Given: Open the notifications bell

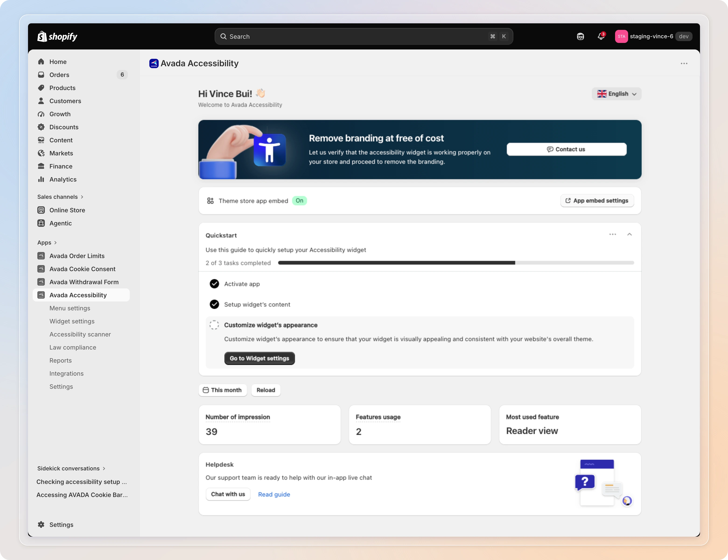Looking at the screenshot, I should [601, 36].
